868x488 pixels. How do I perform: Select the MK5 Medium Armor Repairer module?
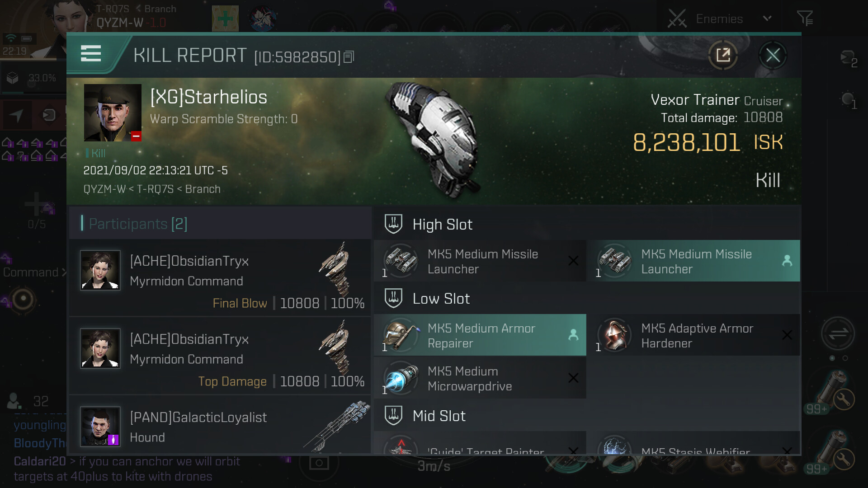[480, 335]
